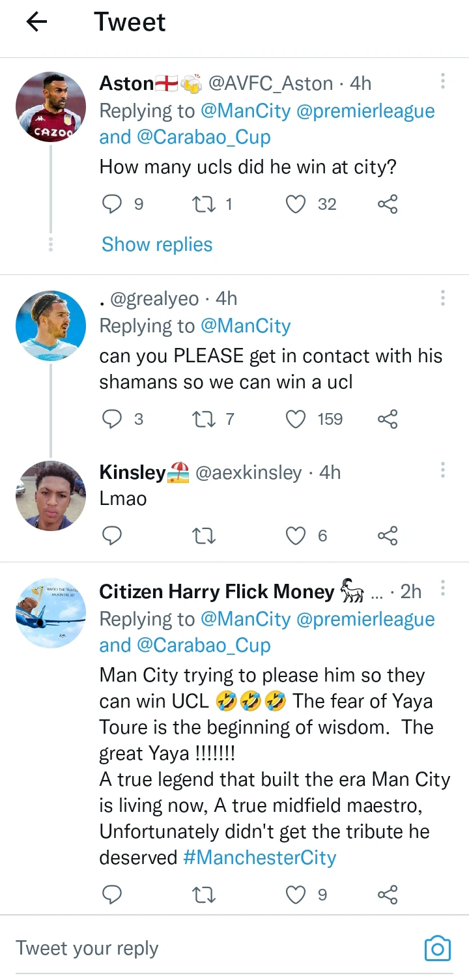Image resolution: width=469 pixels, height=980 pixels.
Task: Share Kinsley's Lmao tweet
Action: 388,536
